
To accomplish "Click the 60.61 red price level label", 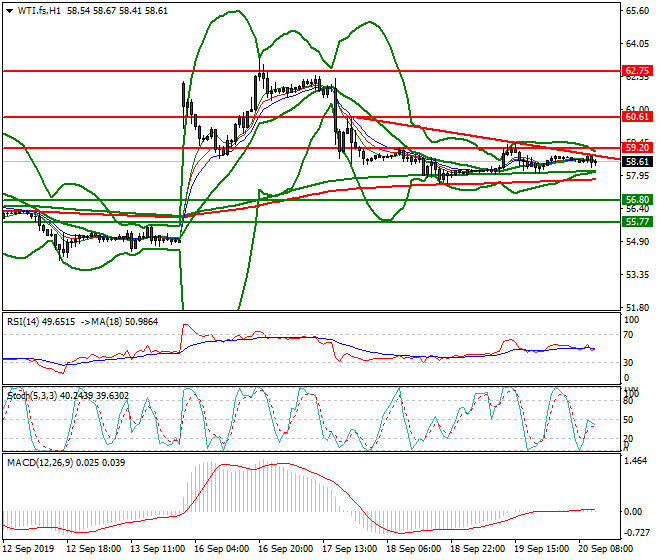I will click(x=637, y=117).
